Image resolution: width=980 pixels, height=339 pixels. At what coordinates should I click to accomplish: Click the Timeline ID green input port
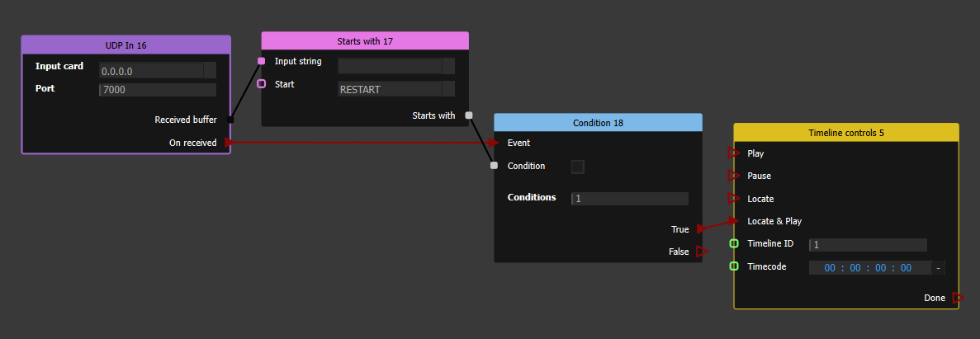733,244
